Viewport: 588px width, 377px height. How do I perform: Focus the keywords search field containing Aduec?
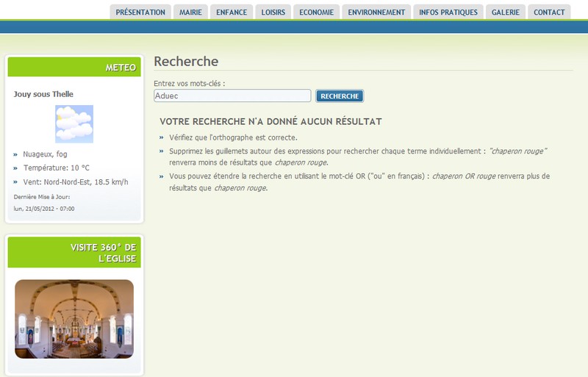tap(232, 96)
